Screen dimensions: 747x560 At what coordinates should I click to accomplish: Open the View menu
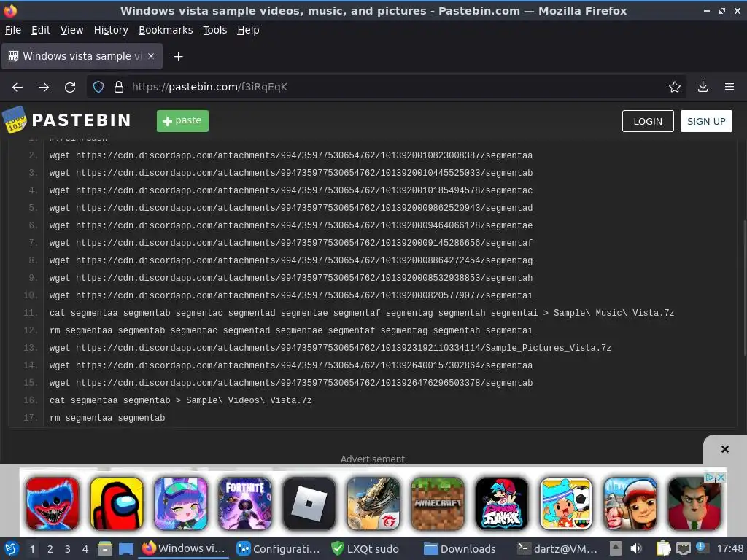coord(72,30)
